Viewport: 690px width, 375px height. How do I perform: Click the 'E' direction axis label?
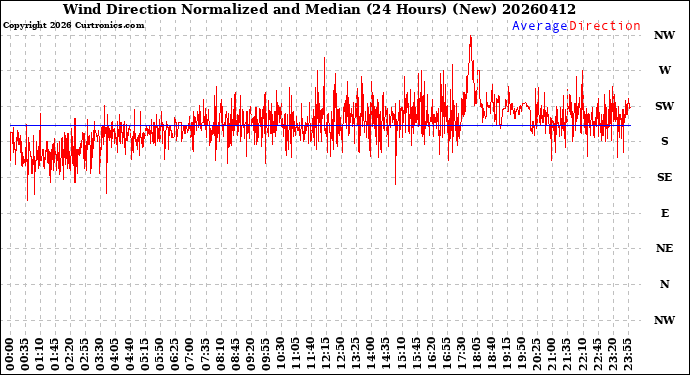[x=664, y=213]
